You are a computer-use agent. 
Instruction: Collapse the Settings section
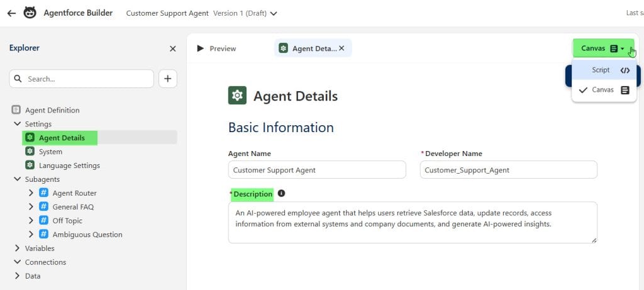point(17,124)
